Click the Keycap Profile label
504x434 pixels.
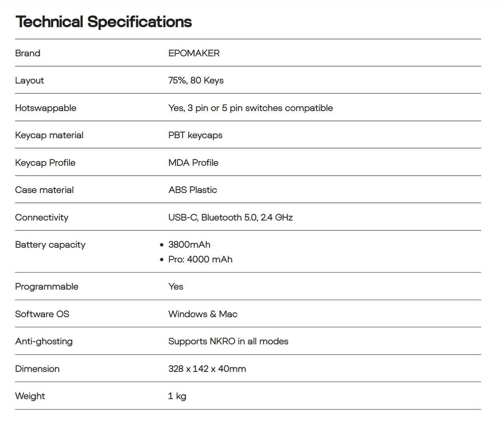tap(45, 163)
